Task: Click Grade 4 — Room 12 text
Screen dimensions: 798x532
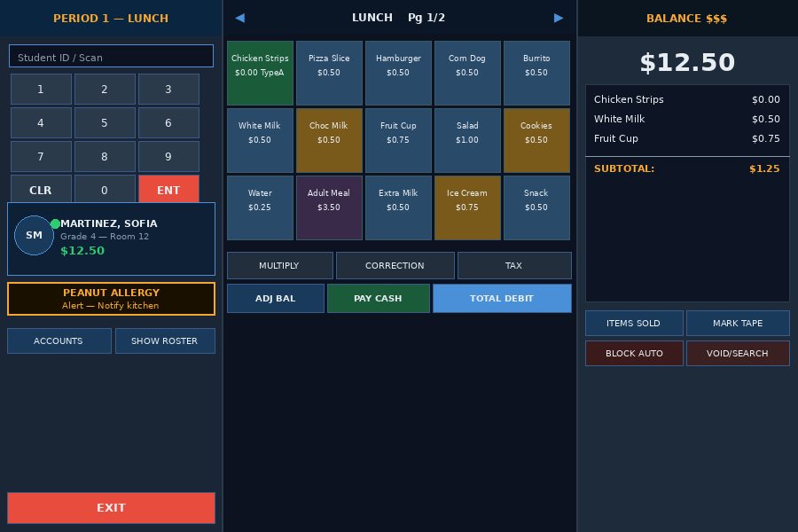Action: [x=105, y=236]
